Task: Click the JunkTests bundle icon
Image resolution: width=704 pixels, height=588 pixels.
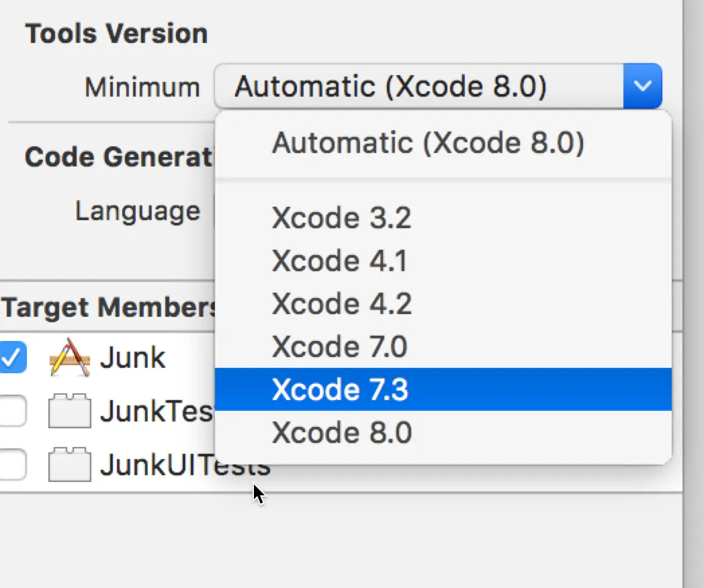Action: coord(69,411)
